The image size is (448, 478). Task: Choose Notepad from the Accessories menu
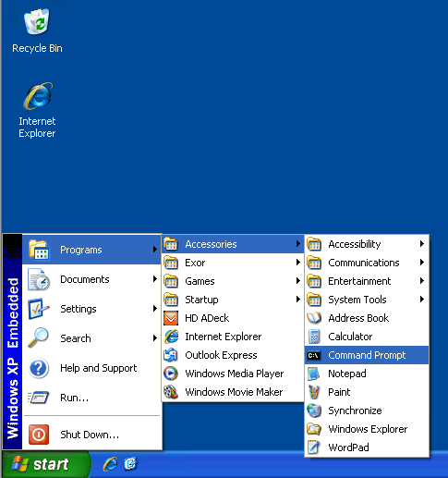367,374
